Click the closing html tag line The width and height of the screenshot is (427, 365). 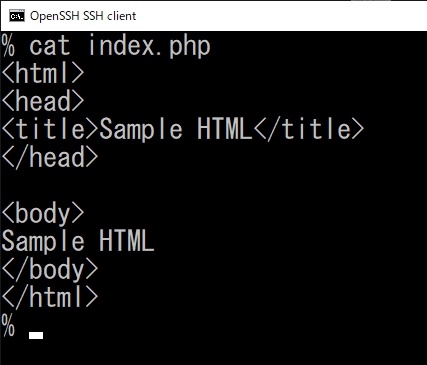(50, 297)
